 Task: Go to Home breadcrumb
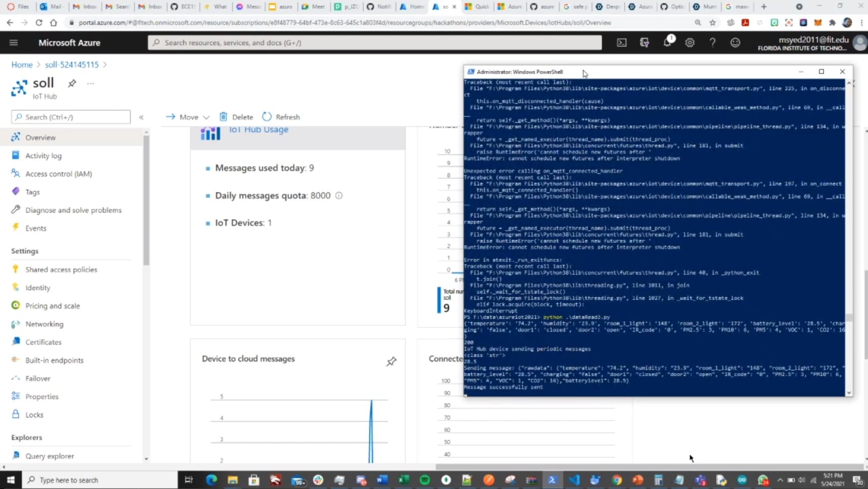click(x=22, y=64)
